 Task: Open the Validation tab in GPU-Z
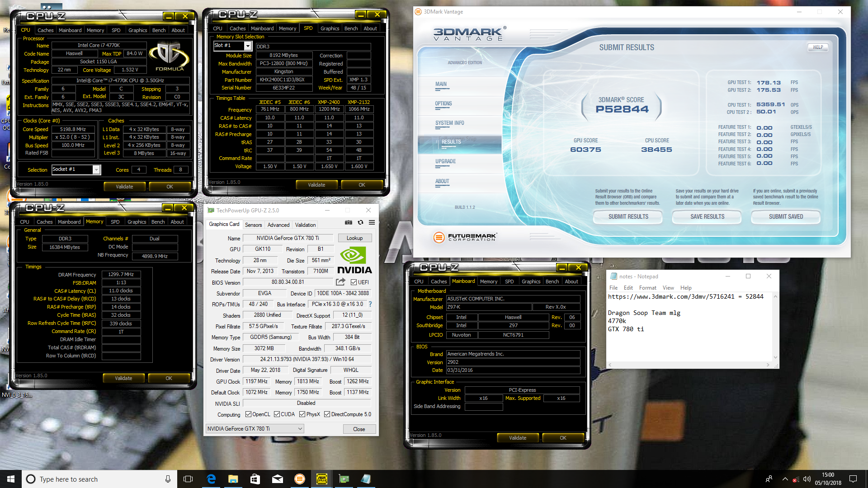pyautogui.click(x=306, y=225)
